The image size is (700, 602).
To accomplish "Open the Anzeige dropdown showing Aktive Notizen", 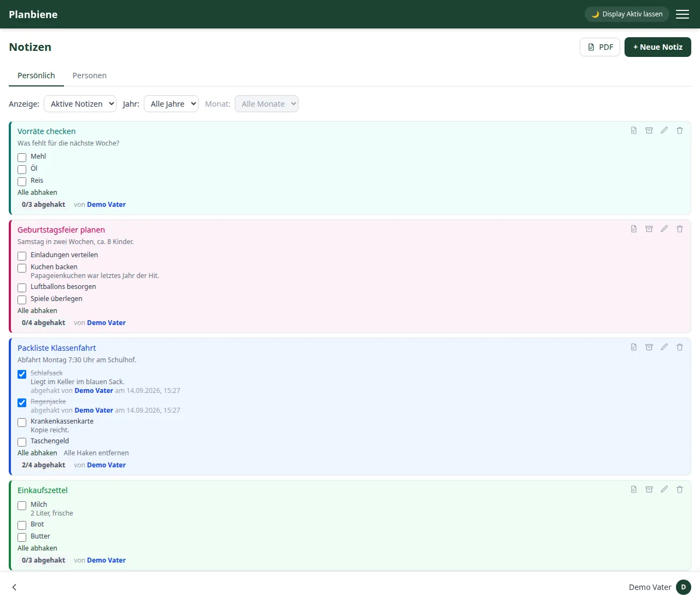I will (80, 104).
